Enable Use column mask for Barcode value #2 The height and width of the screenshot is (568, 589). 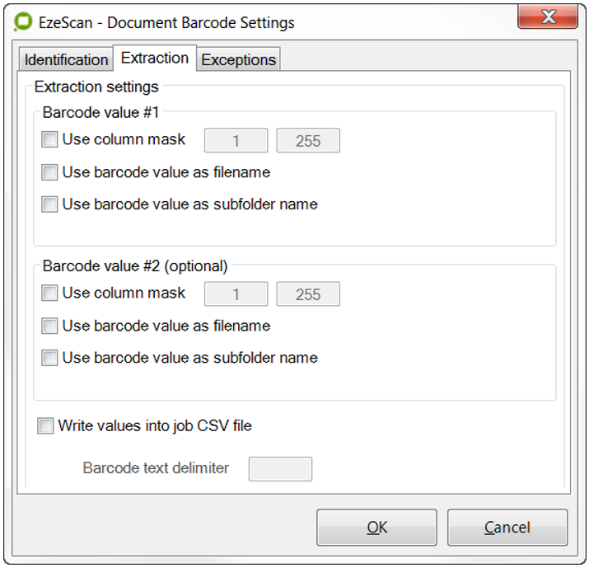pos(50,293)
